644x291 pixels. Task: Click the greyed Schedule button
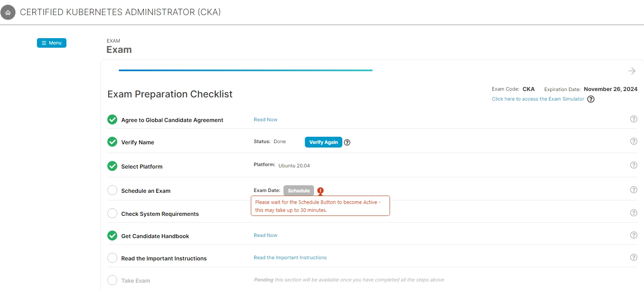(299, 190)
